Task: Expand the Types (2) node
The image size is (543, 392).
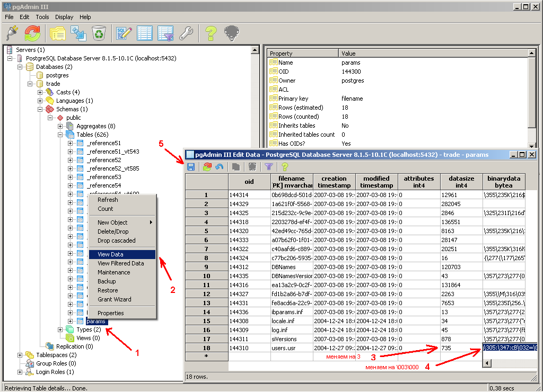Action: coord(60,329)
